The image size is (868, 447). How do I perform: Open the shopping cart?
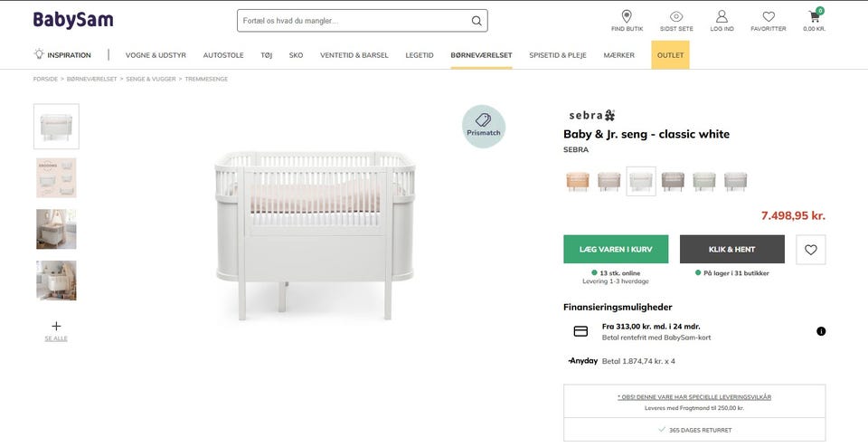coord(814,16)
